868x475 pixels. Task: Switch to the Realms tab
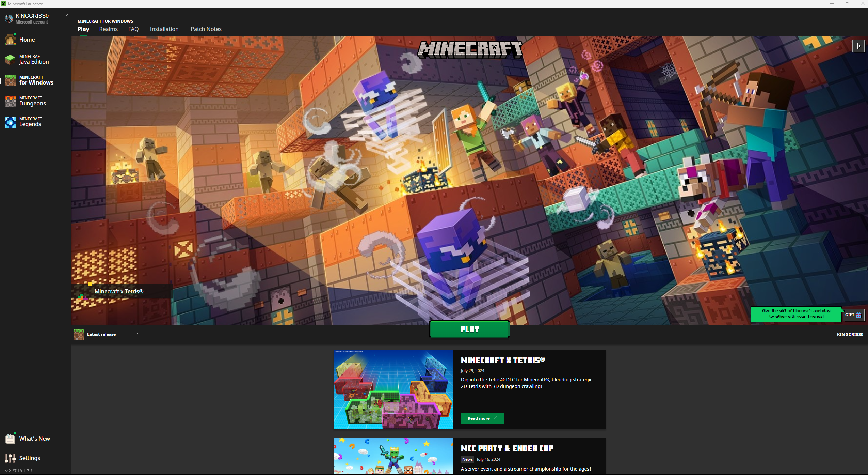tap(108, 29)
